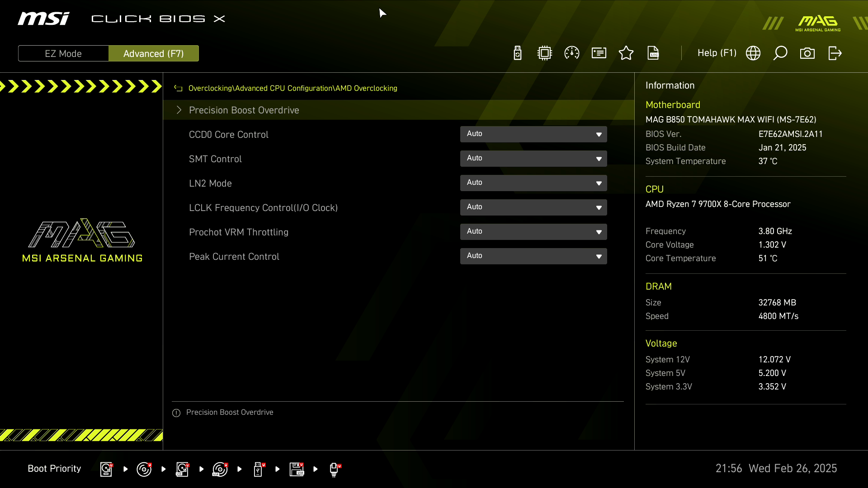Select USB hard disk boot priority icon

[182, 469]
